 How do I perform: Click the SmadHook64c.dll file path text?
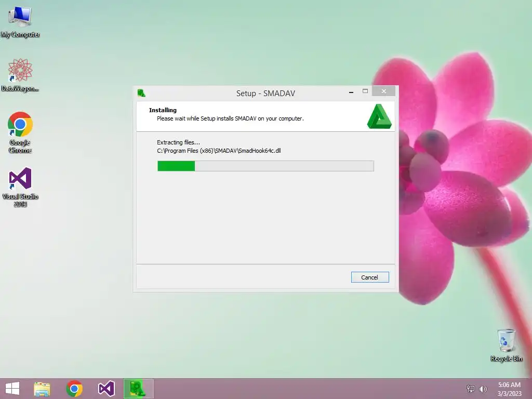219,151
